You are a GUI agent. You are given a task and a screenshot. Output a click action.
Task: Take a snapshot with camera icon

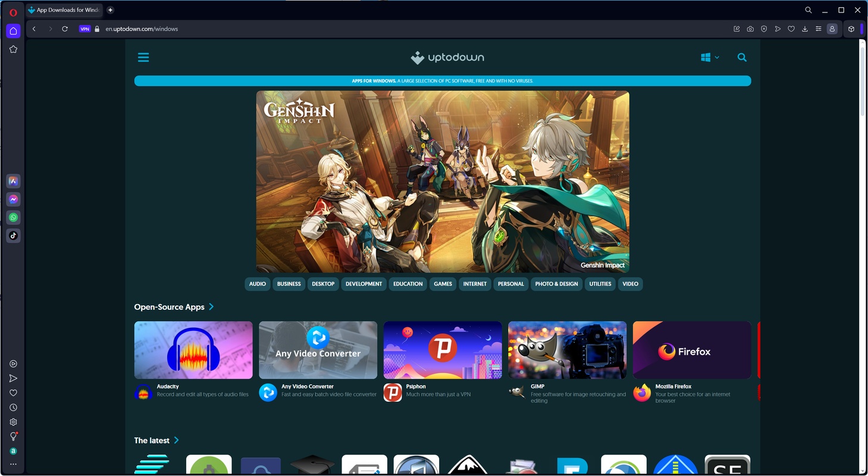tap(750, 29)
